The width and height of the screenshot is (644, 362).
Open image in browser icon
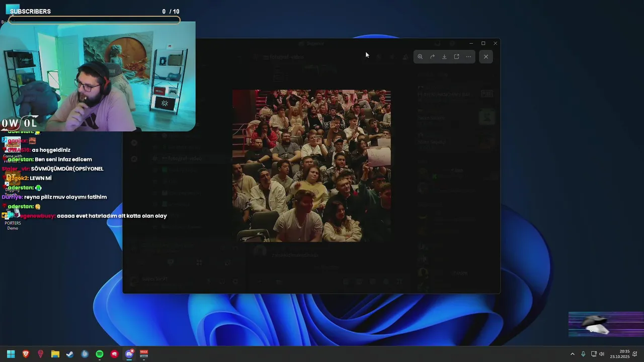456,57
